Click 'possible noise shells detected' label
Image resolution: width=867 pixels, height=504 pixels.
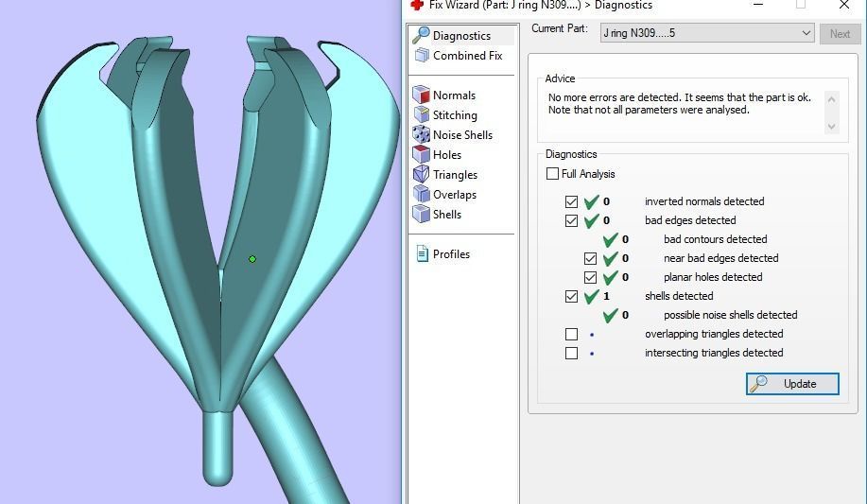[x=731, y=315]
